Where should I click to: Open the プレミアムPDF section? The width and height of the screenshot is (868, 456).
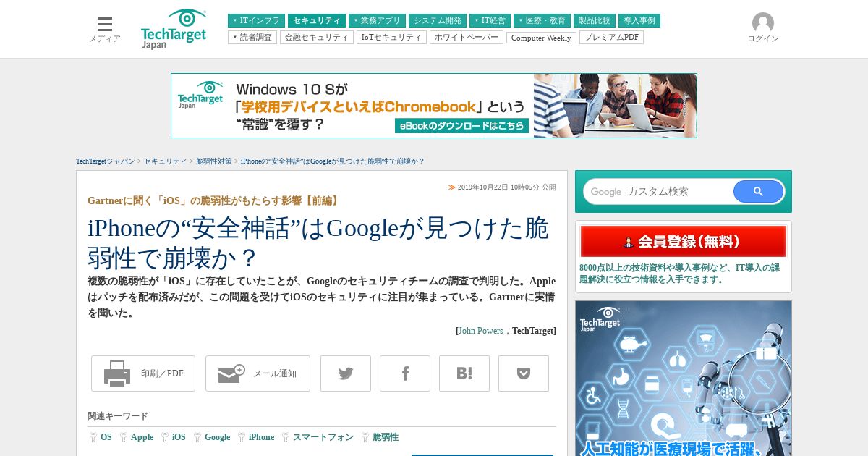(x=611, y=38)
